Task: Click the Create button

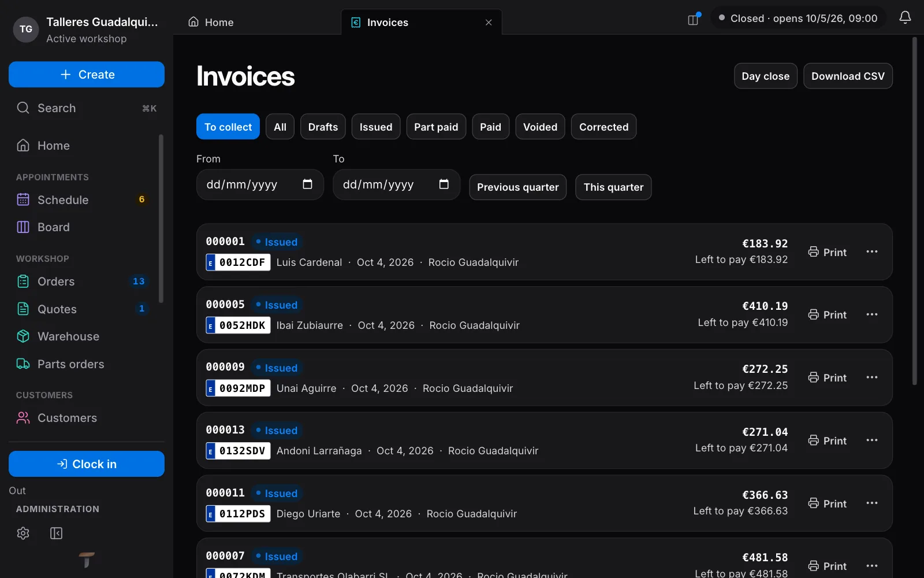Action: (87, 75)
